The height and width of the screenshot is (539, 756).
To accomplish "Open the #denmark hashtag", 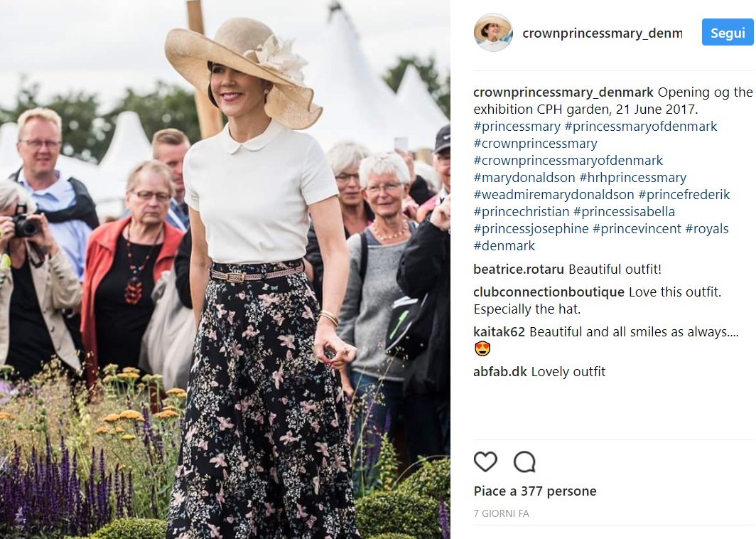I will click(504, 246).
